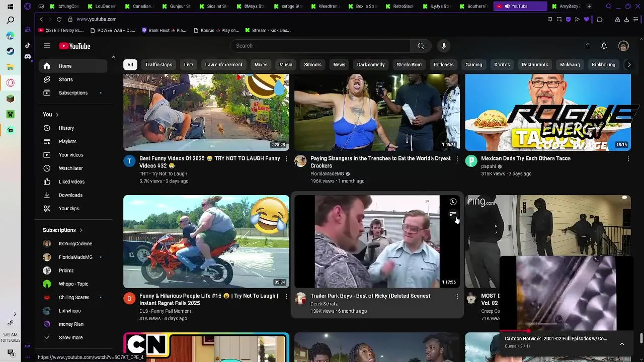Viewport: 644px width, 362px height.
Task: Select the Traffic stops chip
Action: [158, 65]
